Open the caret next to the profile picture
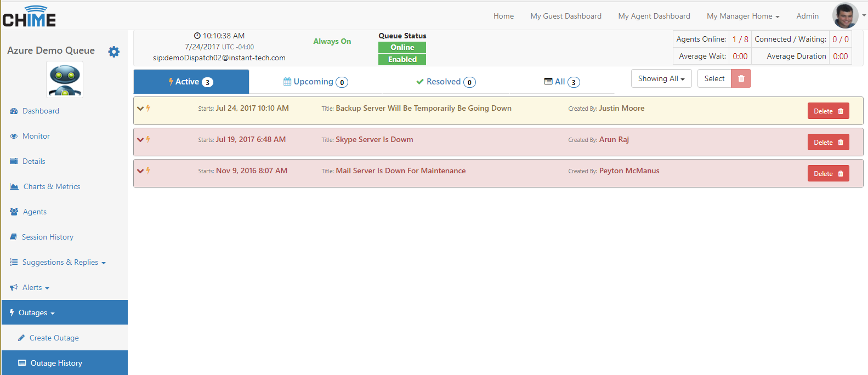Screen dimensions: 868x375 (x=864, y=15)
